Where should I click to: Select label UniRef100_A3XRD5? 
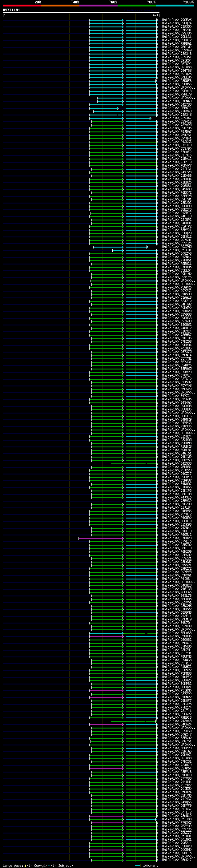tap(177, 440)
